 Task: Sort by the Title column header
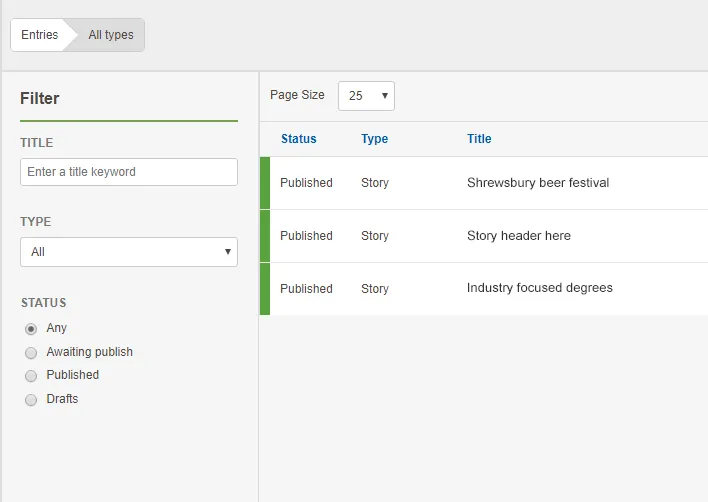(479, 139)
